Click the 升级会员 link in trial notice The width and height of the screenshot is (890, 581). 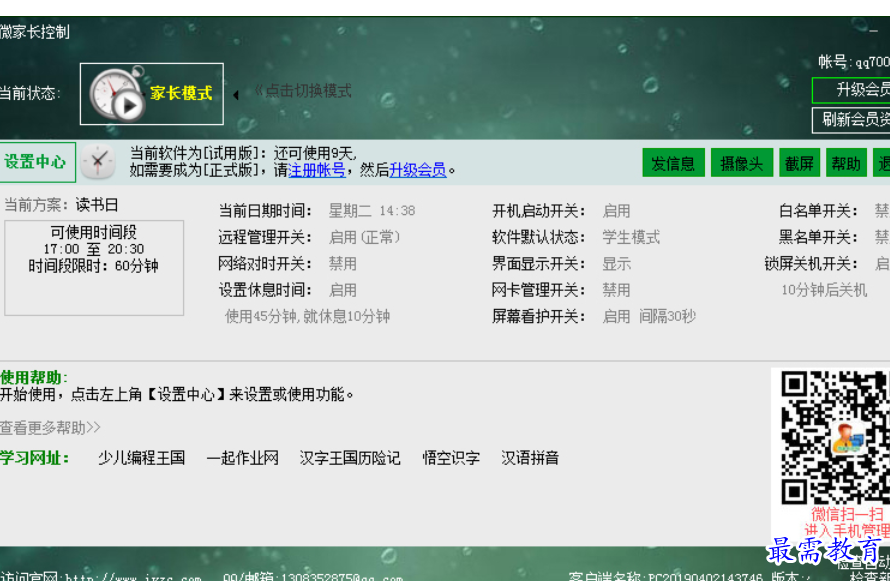(x=418, y=170)
